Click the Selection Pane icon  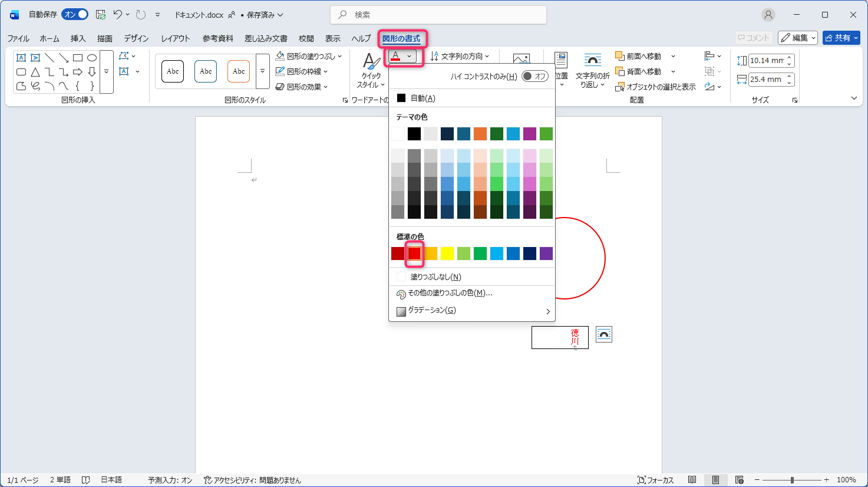[620, 87]
